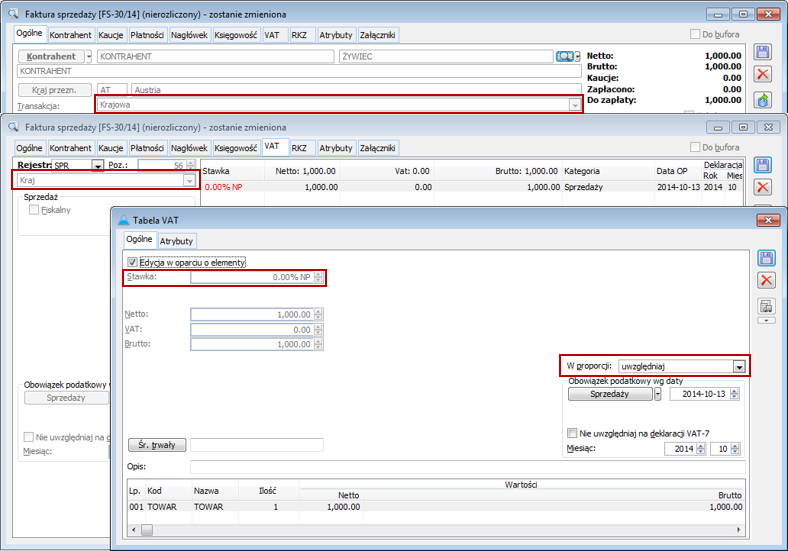Check 'Nie uwzględniaj na deklaracji VAT-7'
Viewport: 788px width, 551px height.
point(573,433)
